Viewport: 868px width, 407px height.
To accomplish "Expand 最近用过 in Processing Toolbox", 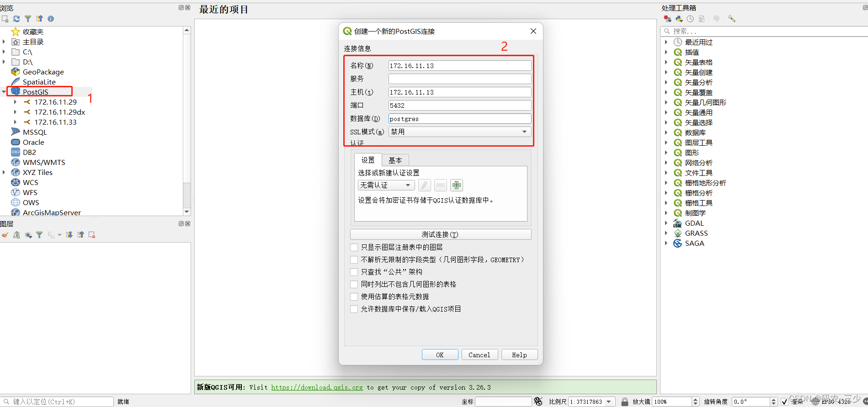I will tap(666, 42).
